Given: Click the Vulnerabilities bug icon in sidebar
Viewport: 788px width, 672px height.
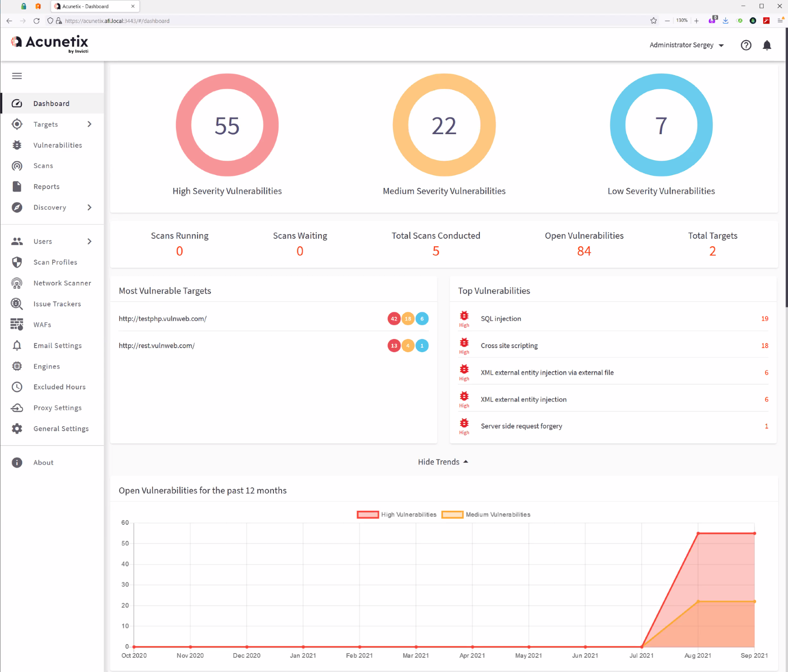Looking at the screenshot, I should click(17, 145).
